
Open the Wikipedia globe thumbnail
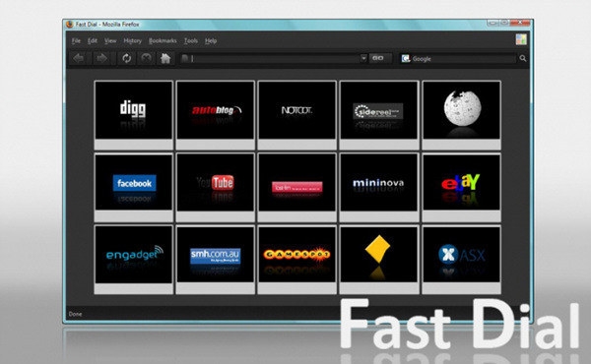(462, 115)
